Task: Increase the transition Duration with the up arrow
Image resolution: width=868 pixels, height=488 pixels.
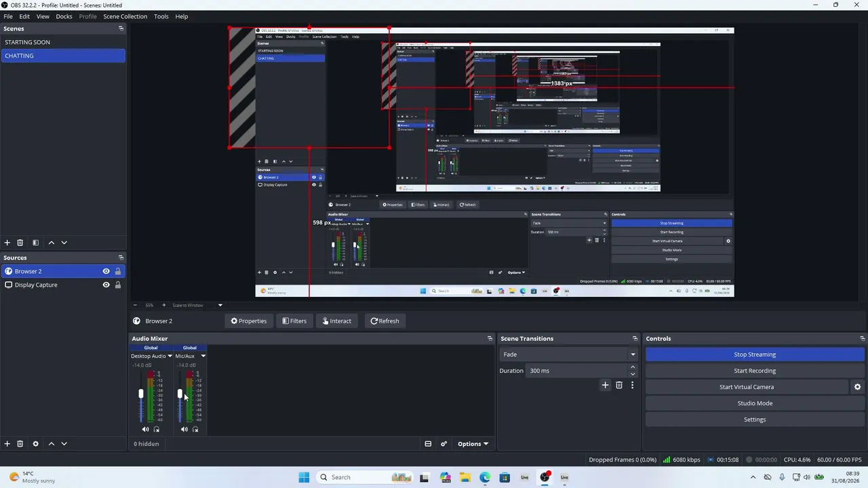Action: (633, 367)
